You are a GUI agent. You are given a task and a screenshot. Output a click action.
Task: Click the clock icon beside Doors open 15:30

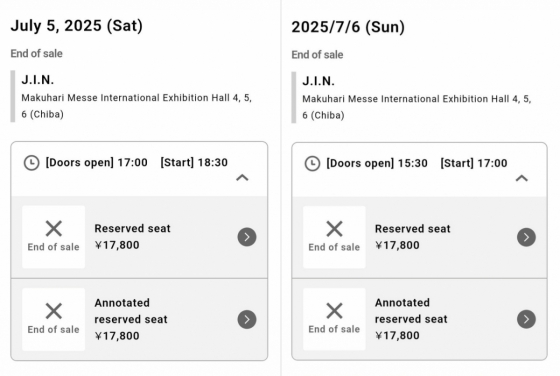[312, 164]
